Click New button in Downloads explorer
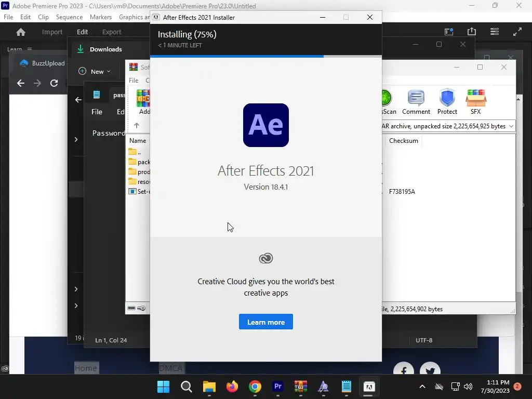532x399 pixels. (95, 71)
